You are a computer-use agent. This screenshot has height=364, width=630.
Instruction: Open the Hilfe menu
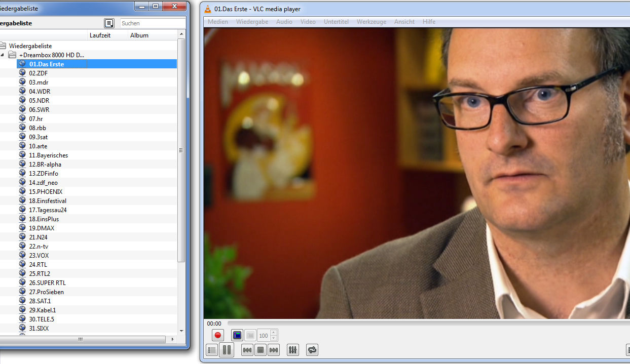point(429,22)
